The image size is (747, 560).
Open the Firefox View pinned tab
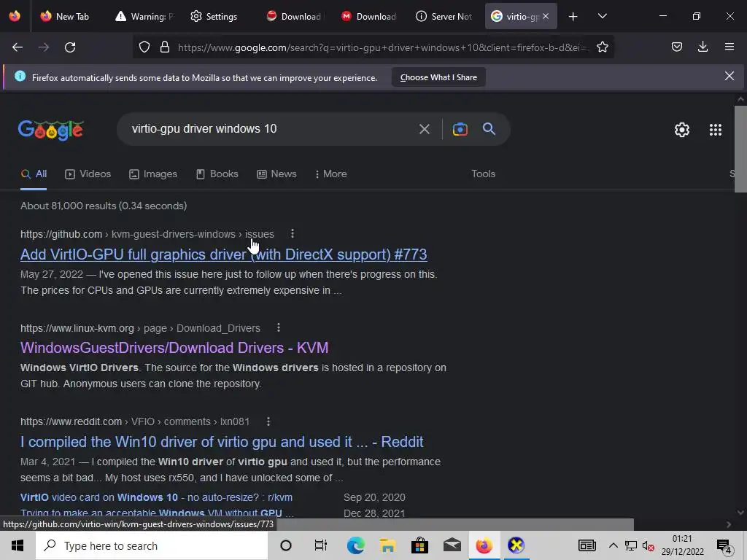(x=15, y=17)
